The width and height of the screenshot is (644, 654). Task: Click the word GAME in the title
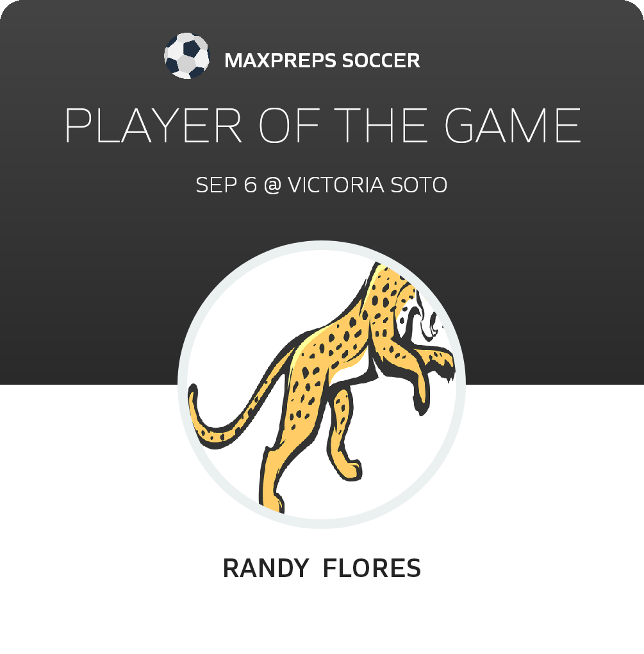[x=513, y=125]
